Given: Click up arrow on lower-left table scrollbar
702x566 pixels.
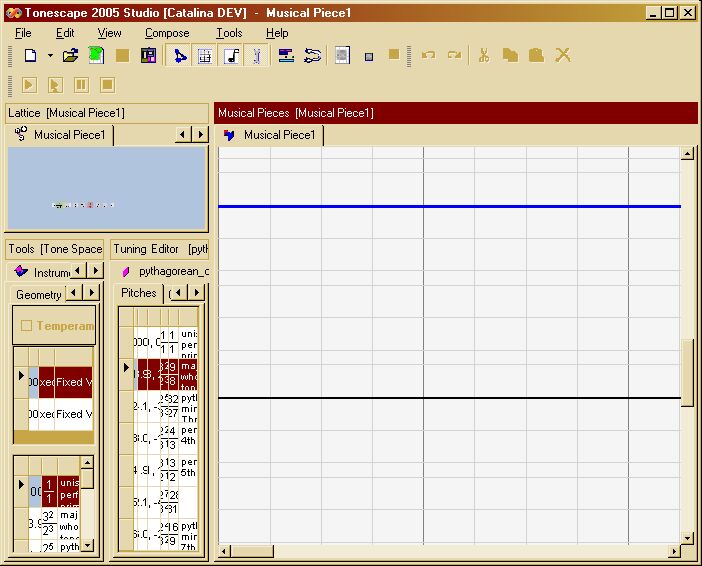Looking at the screenshot, I should tap(87, 462).
